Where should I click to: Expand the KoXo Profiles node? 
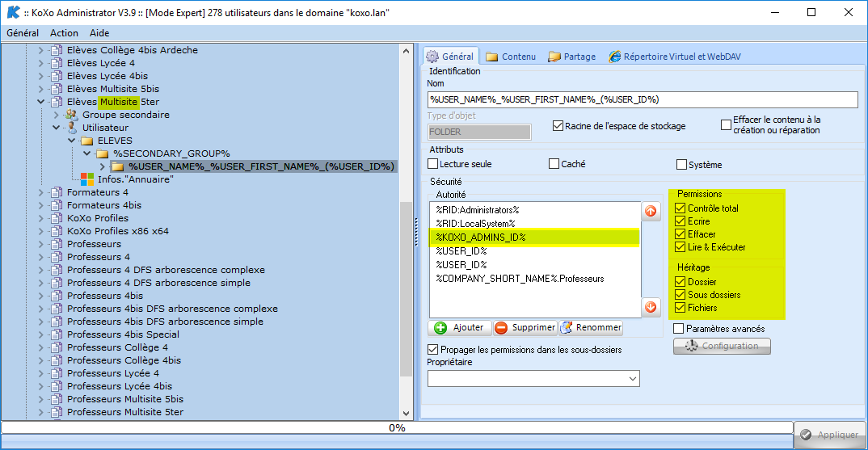click(x=40, y=218)
